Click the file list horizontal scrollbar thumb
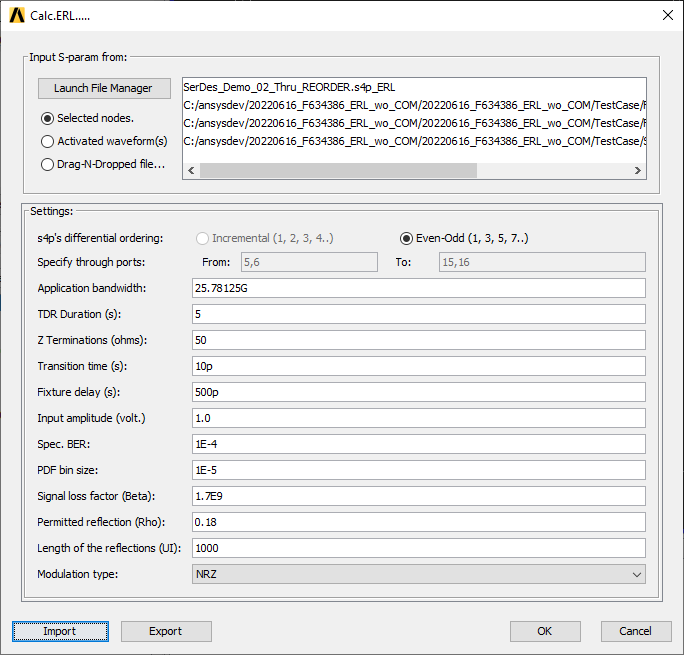The width and height of the screenshot is (684, 655). pos(339,171)
